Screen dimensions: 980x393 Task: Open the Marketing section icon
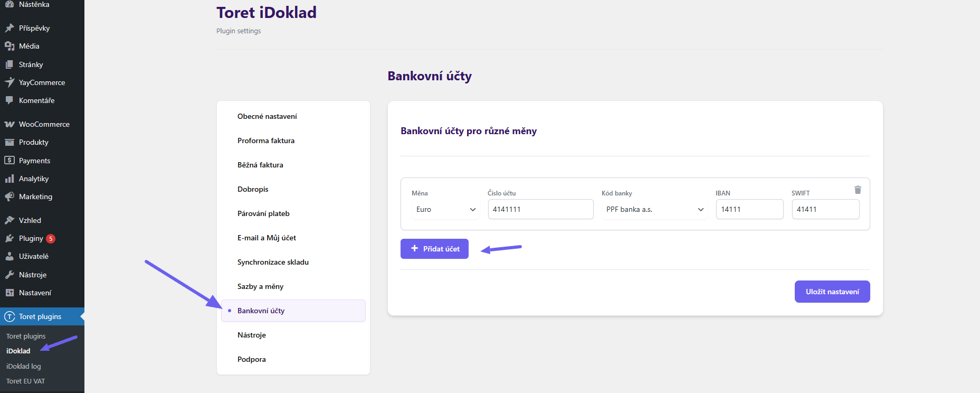click(x=9, y=196)
